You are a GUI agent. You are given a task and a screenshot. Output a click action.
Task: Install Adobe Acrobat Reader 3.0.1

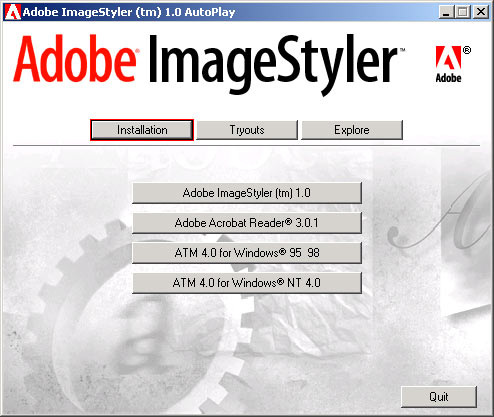247,223
